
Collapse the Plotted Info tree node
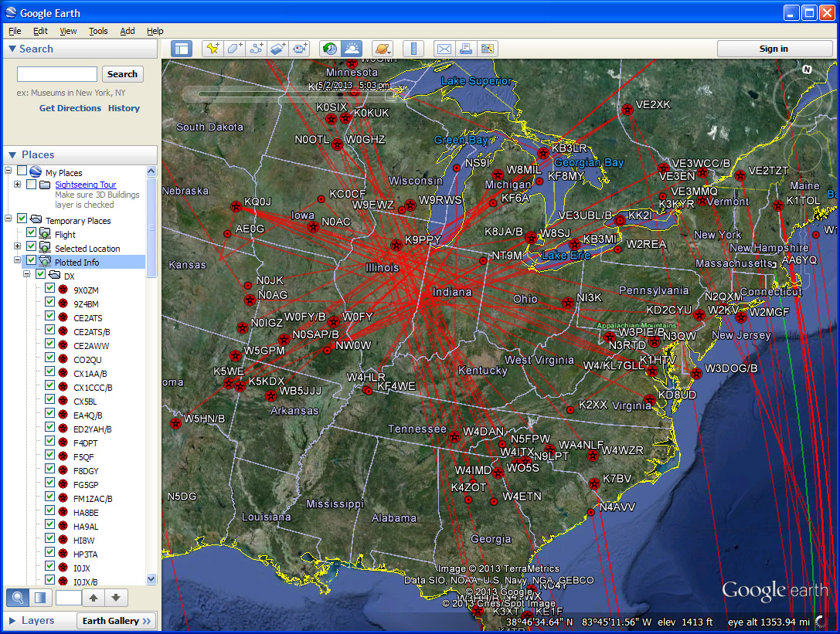tap(17, 260)
